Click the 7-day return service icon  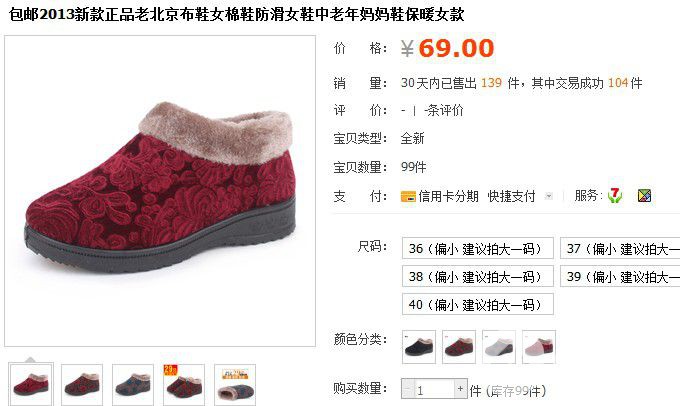point(615,196)
